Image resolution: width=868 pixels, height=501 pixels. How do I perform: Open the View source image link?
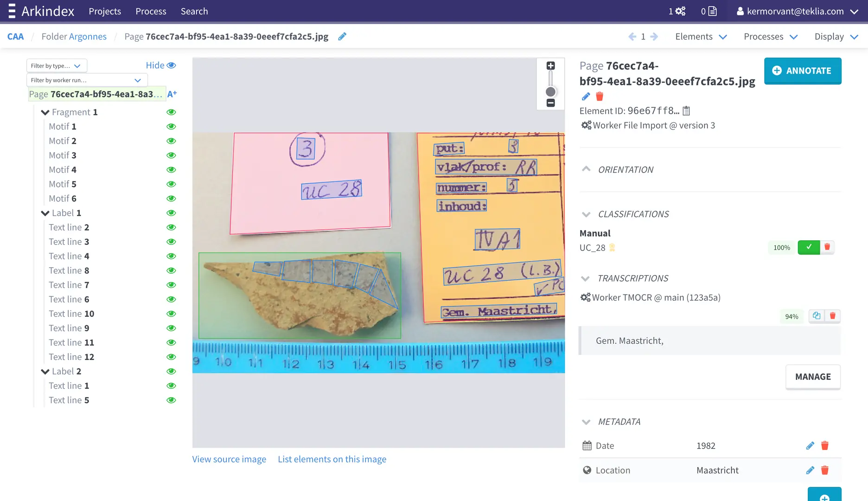click(229, 459)
